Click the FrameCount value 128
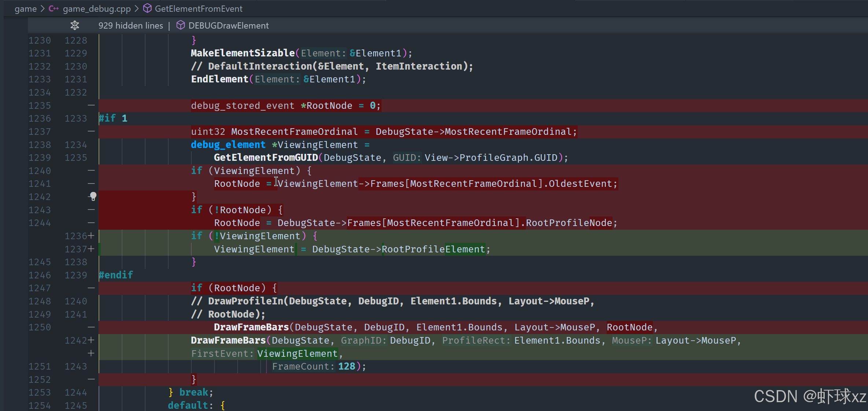868x411 pixels. point(346,366)
